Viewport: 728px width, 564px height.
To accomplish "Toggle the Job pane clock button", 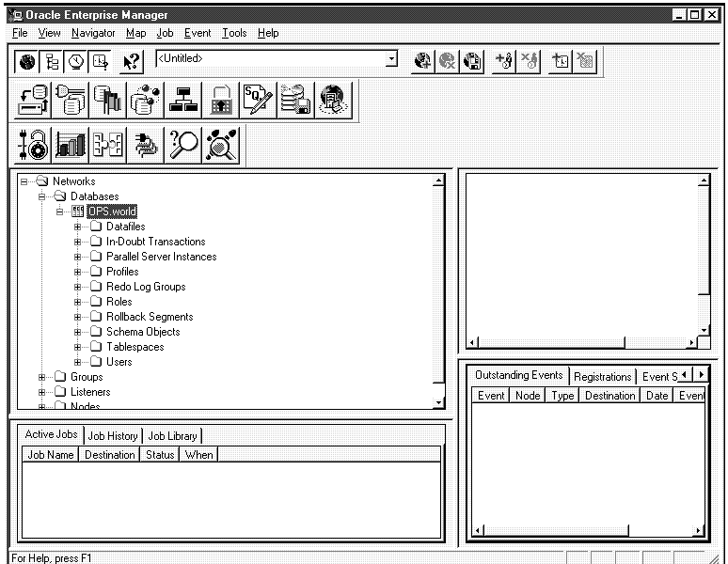I will point(76,61).
